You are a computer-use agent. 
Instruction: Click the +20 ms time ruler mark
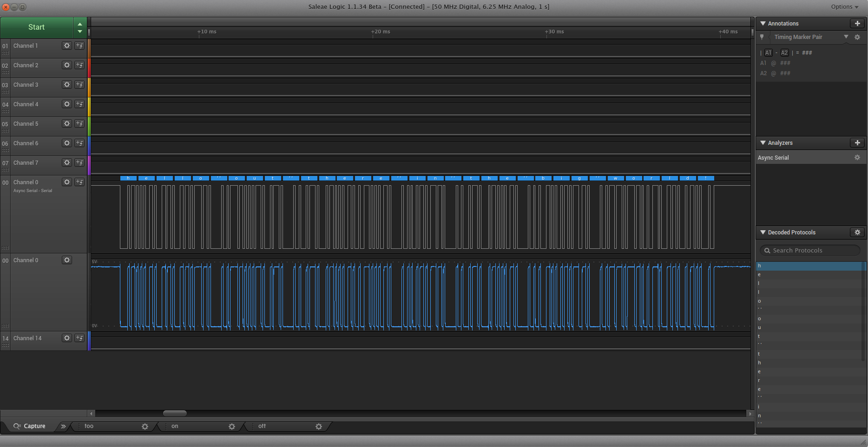coord(381,32)
